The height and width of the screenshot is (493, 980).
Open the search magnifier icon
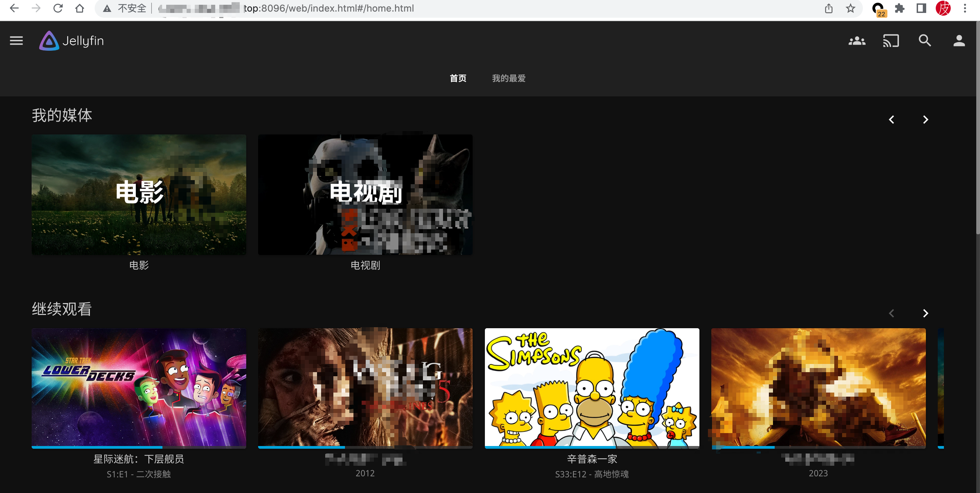pos(925,41)
